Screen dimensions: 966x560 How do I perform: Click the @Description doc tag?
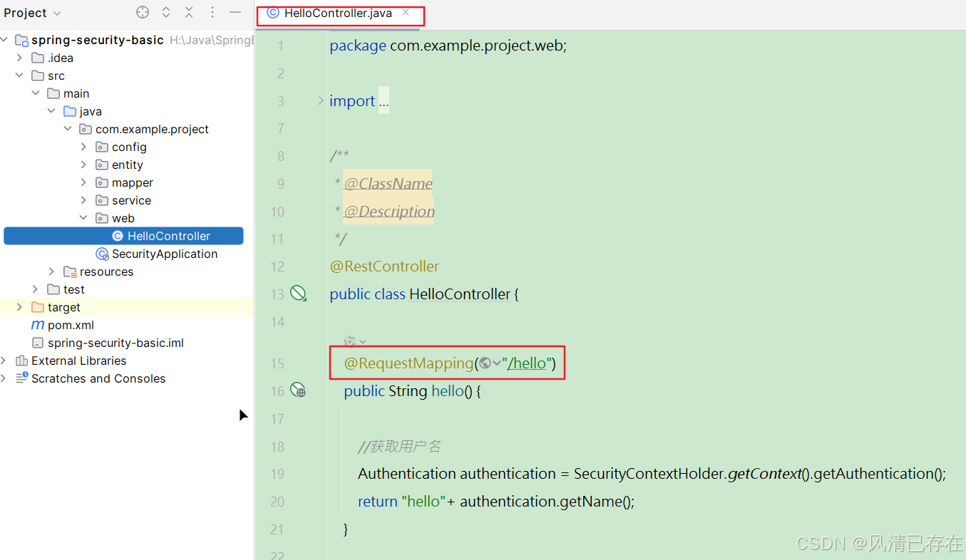coord(389,212)
